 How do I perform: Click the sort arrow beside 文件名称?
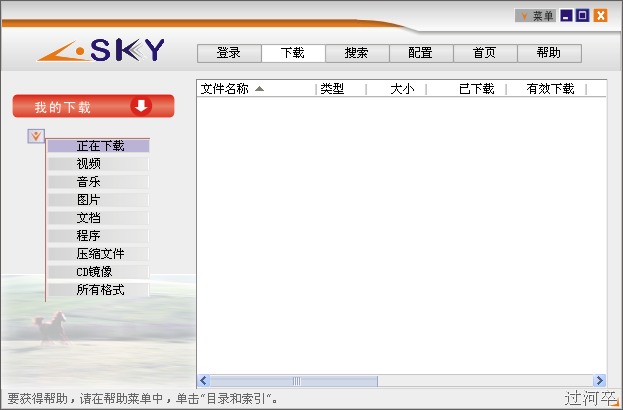[x=259, y=89]
